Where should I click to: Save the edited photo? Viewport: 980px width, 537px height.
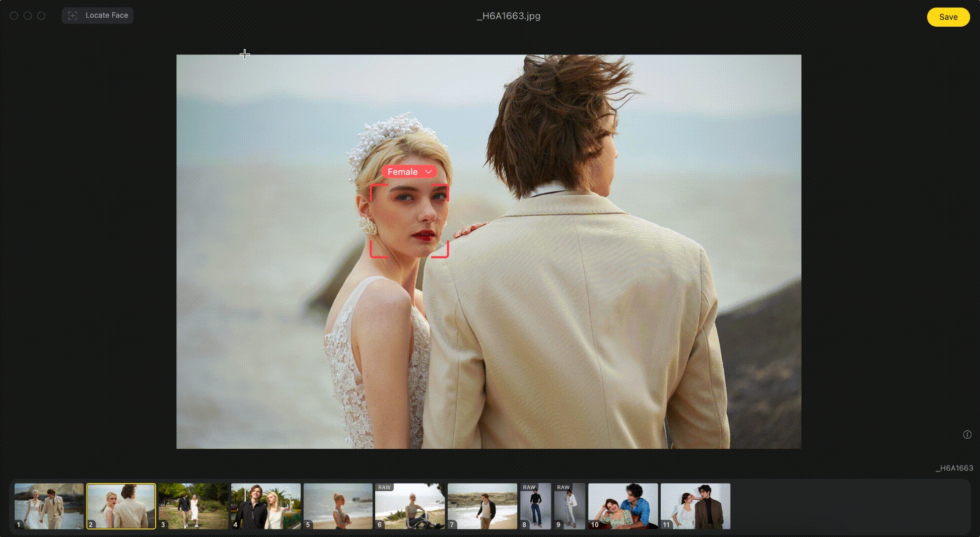coord(948,17)
